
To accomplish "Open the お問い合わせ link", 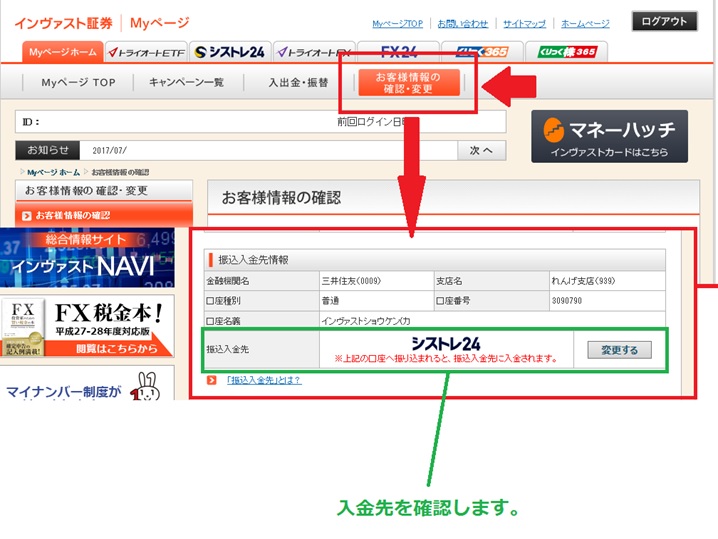I will coord(462,23).
